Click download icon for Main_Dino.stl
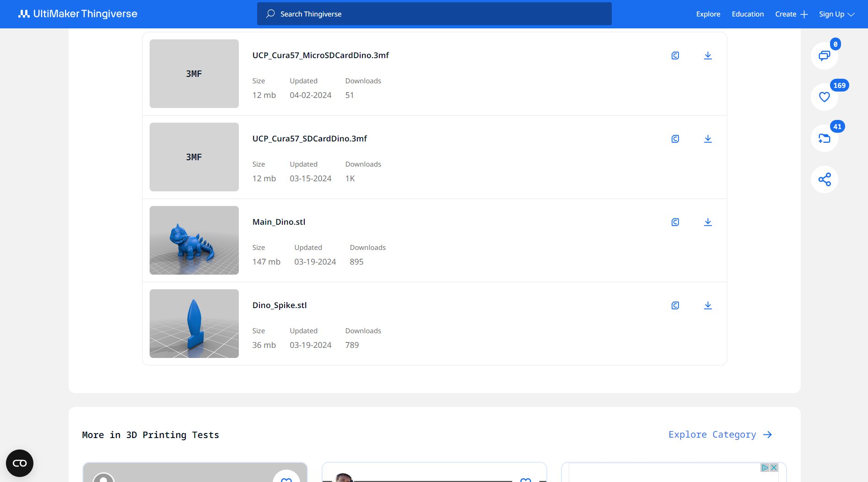 (707, 222)
